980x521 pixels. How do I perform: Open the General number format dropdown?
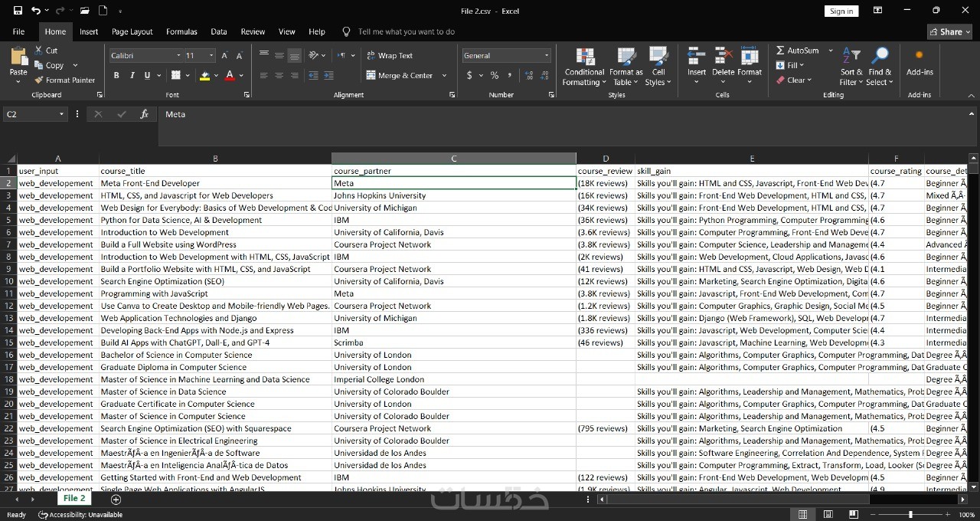coord(546,55)
